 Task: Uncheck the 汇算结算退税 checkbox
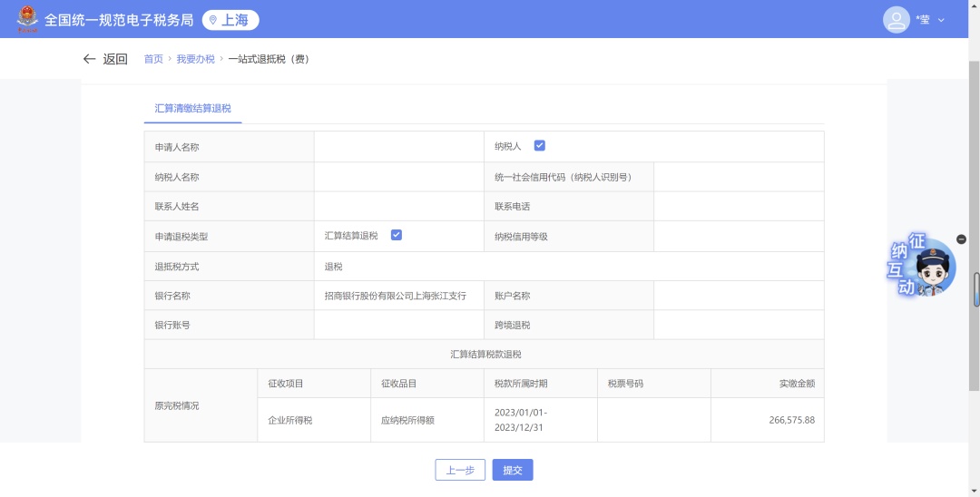(396, 235)
